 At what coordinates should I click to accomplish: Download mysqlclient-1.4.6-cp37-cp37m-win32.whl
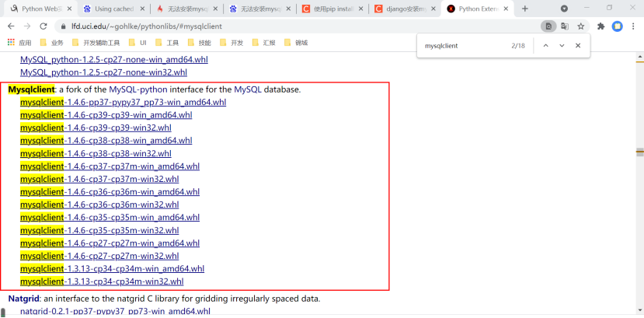click(x=99, y=179)
